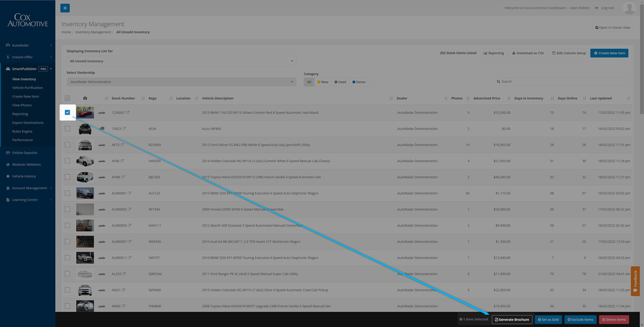
Task: Check the checkbox for stock 13423
Action: (x=67, y=129)
